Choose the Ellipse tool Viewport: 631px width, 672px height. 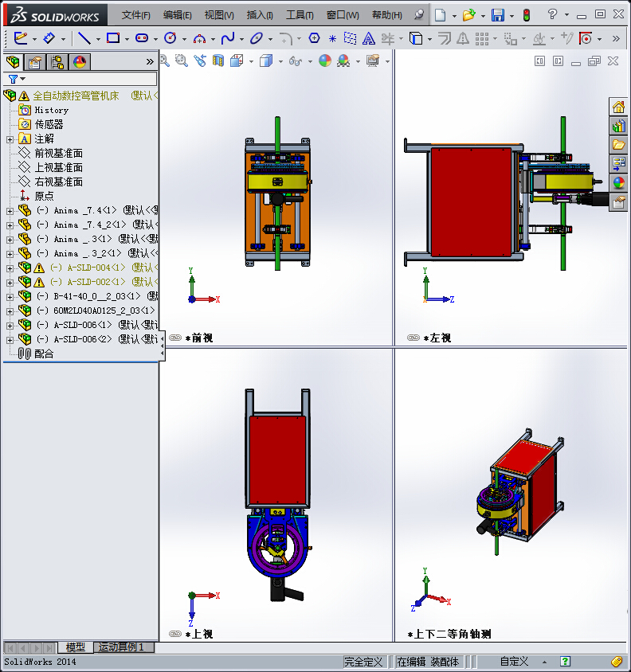pyautogui.click(x=256, y=38)
